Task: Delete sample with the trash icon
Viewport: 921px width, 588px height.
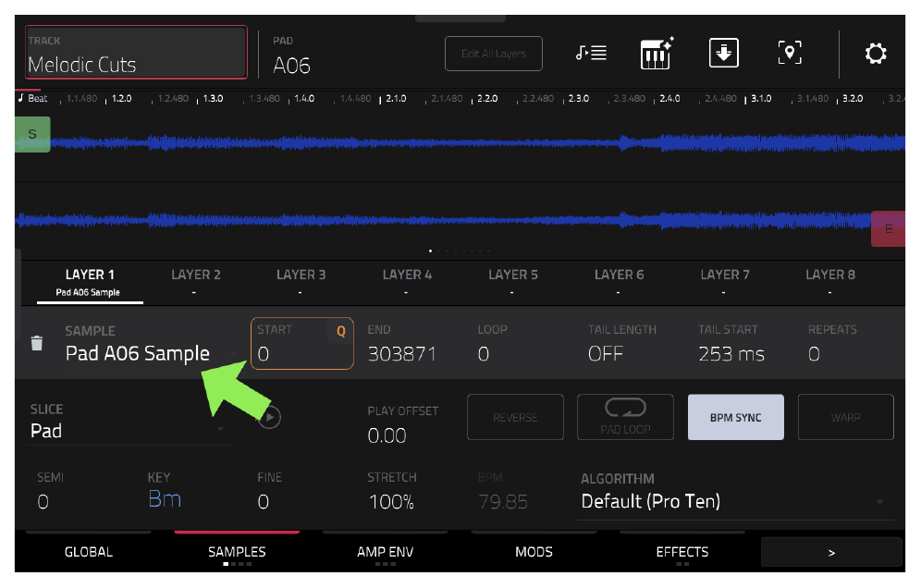Action: [x=37, y=343]
